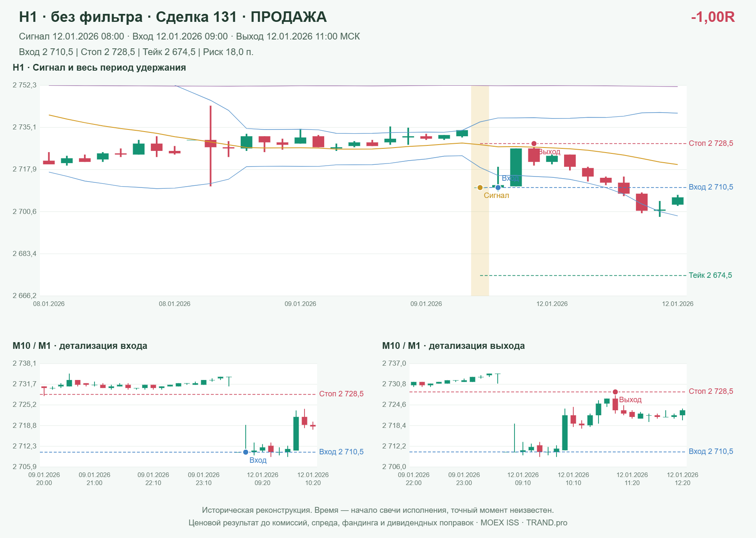
Task: Click the signal, entry and exit timestamps line
Action: 189,37
